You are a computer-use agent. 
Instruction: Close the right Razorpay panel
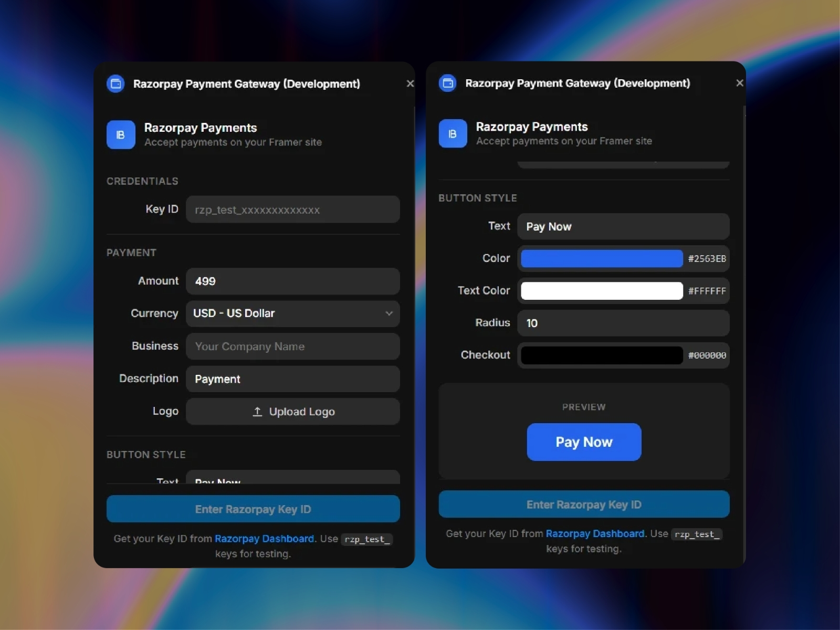coord(740,82)
